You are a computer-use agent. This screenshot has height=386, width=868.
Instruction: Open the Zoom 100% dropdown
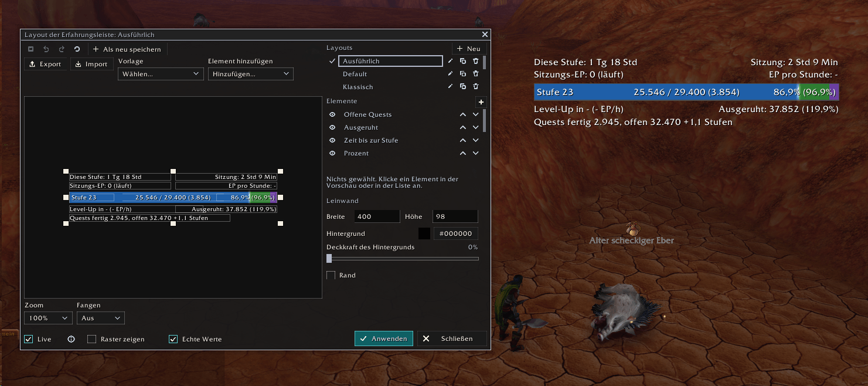pos(48,318)
